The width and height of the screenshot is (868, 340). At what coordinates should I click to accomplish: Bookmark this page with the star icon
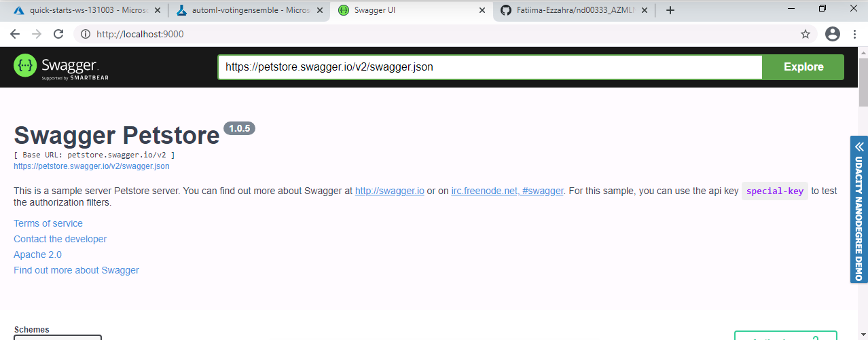tap(806, 34)
